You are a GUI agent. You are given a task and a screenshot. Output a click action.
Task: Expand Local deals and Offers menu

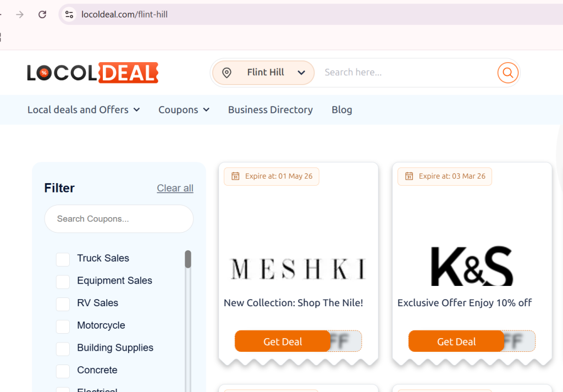click(84, 110)
